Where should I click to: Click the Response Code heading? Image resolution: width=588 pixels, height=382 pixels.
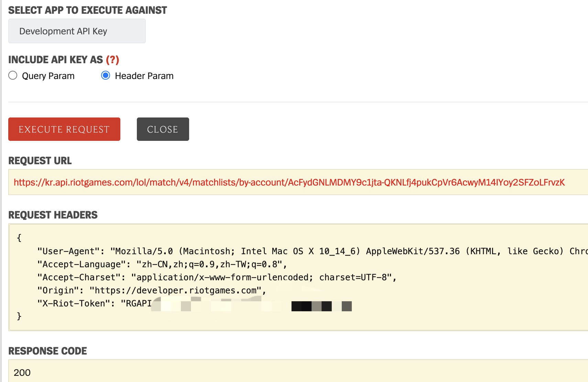pos(47,351)
